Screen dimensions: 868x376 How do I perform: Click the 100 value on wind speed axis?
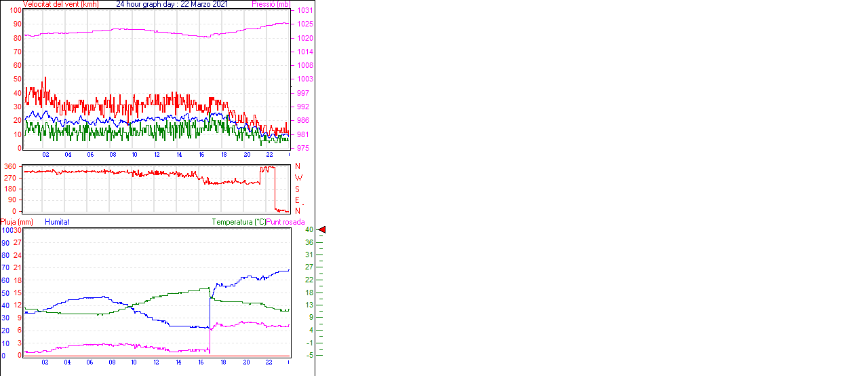point(14,11)
